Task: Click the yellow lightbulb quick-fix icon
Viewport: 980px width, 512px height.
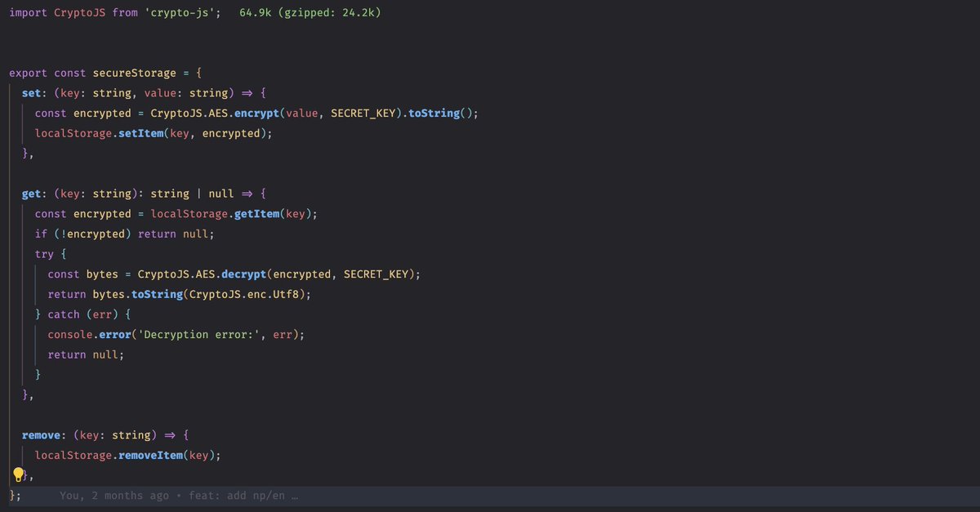Action: [18, 475]
